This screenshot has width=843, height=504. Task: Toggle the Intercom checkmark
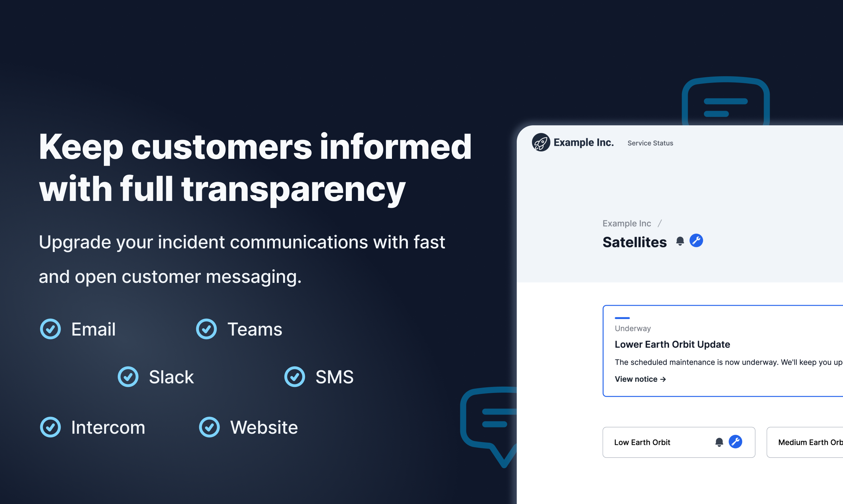50,427
